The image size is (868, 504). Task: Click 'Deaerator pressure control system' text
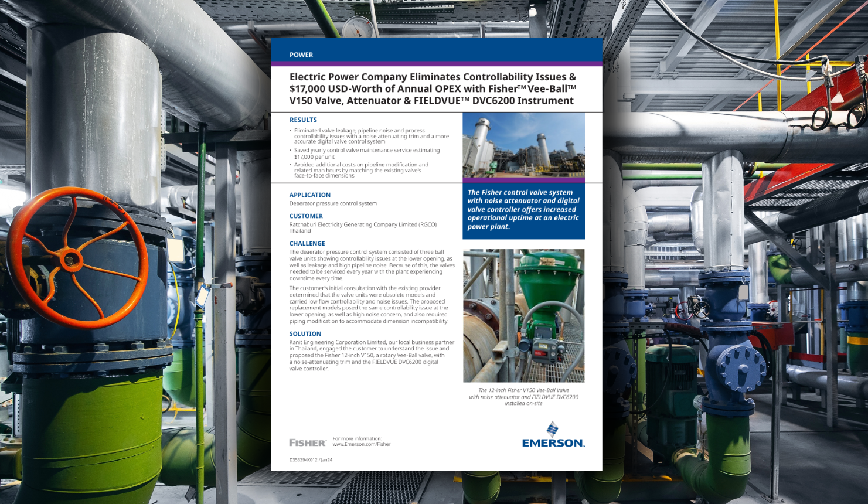333,203
